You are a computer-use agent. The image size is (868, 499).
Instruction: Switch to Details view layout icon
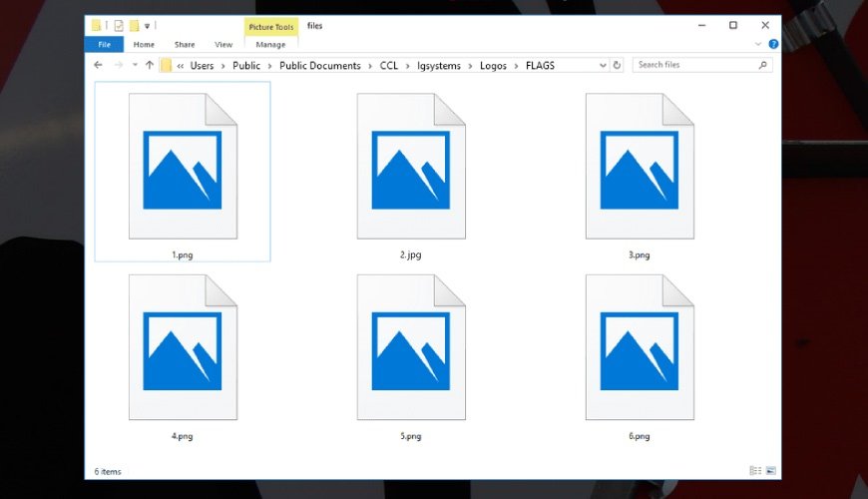pyautogui.click(x=755, y=471)
